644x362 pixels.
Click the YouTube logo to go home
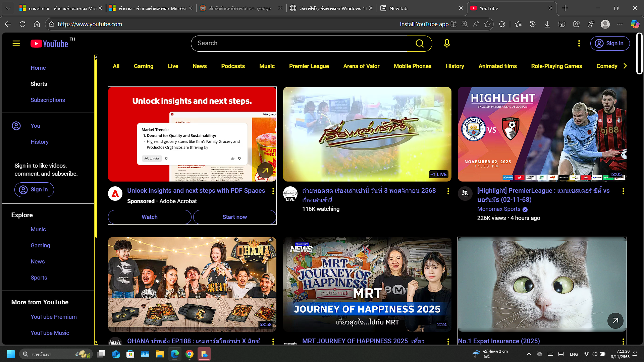coord(50,44)
